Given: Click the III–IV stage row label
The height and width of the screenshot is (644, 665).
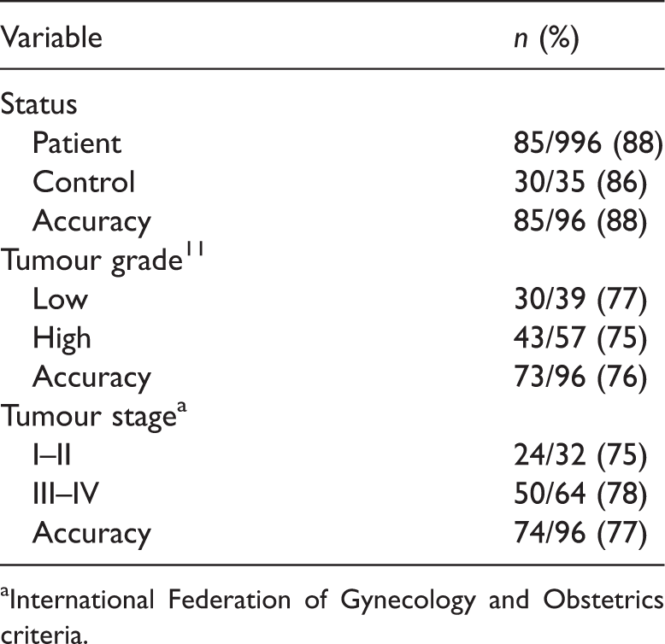Looking at the screenshot, I should [66, 494].
